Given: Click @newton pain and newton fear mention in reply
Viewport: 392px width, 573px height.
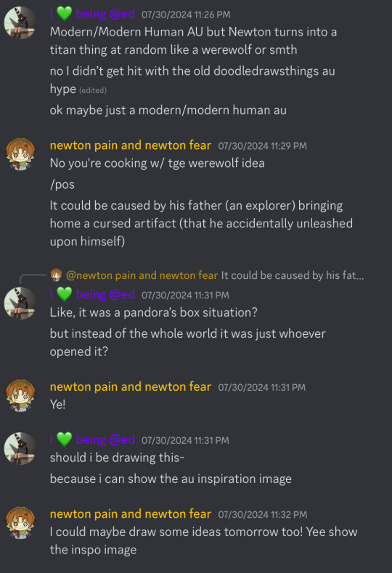Looking at the screenshot, I should pos(142,275).
